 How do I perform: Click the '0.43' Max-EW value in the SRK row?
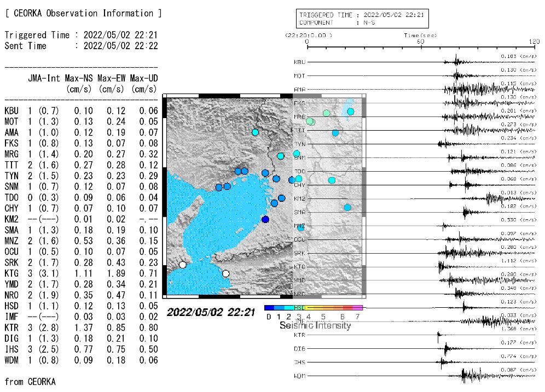[x=116, y=262]
